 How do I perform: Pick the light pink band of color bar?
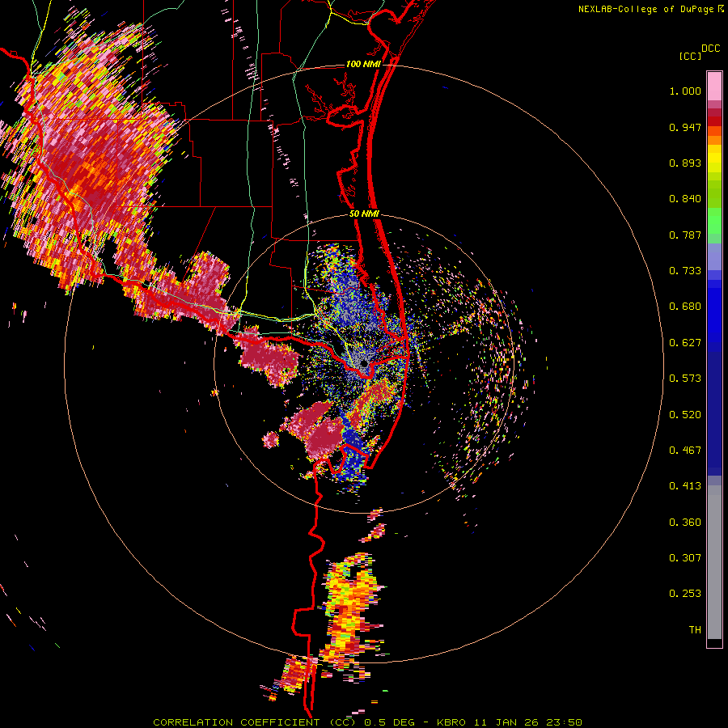point(714,86)
